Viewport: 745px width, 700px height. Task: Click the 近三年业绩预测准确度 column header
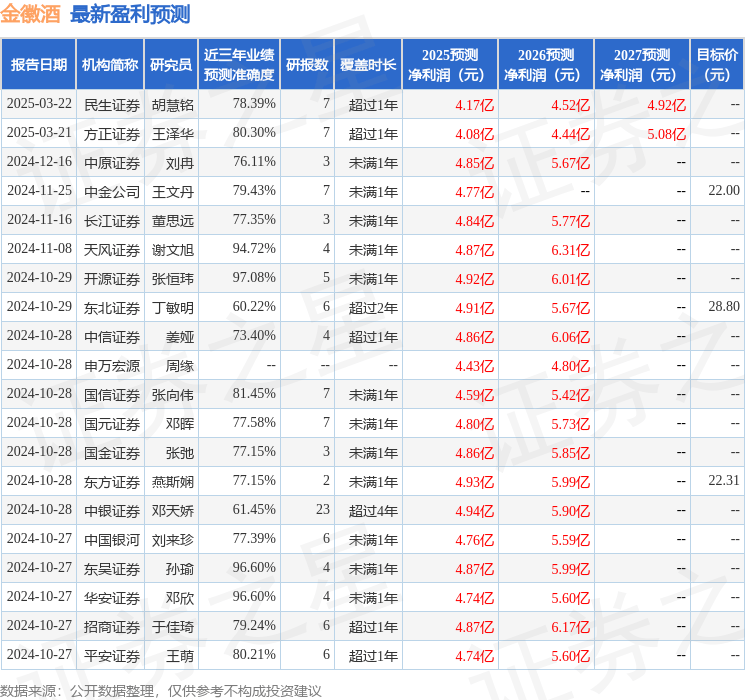(239, 65)
